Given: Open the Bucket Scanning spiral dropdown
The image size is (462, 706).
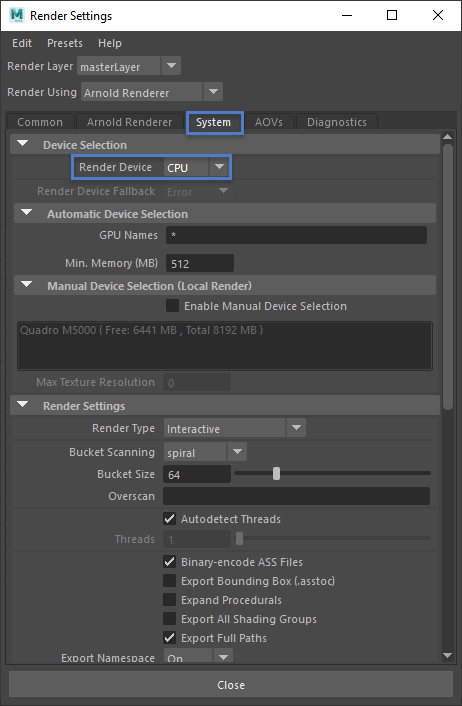Looking at the screenshot, I should [x=205, y=452].
